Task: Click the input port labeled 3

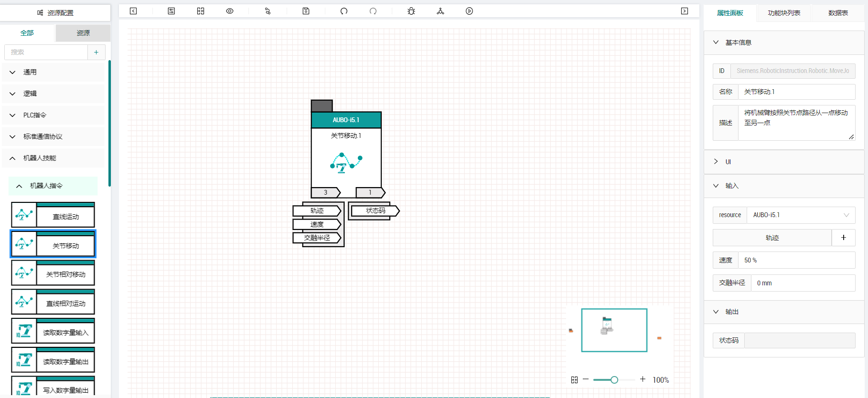Action: point(326,192)
